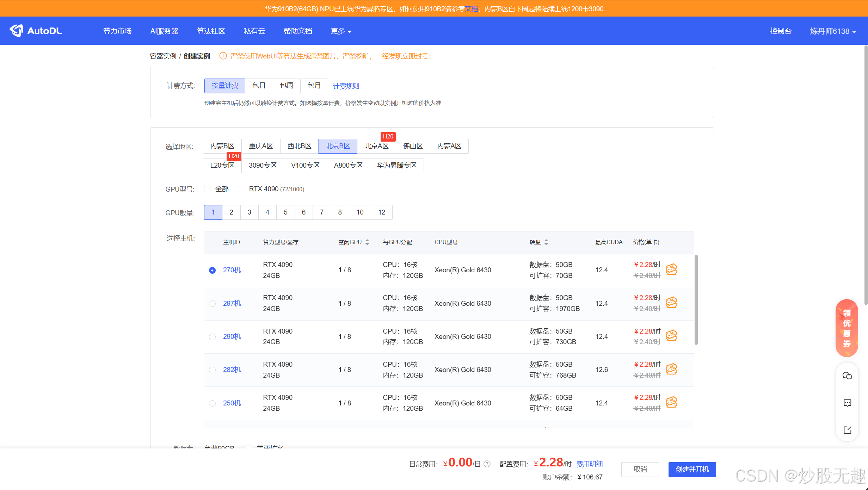Click 容器实例 breadcrumb
This screenshot has width=868, height=490.
tap(163, 56)
